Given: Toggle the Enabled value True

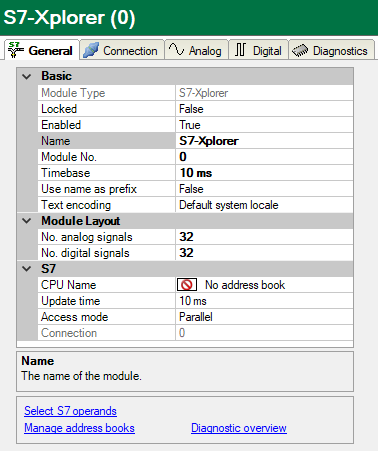Looking at the screenshot, I should point(264,125).
